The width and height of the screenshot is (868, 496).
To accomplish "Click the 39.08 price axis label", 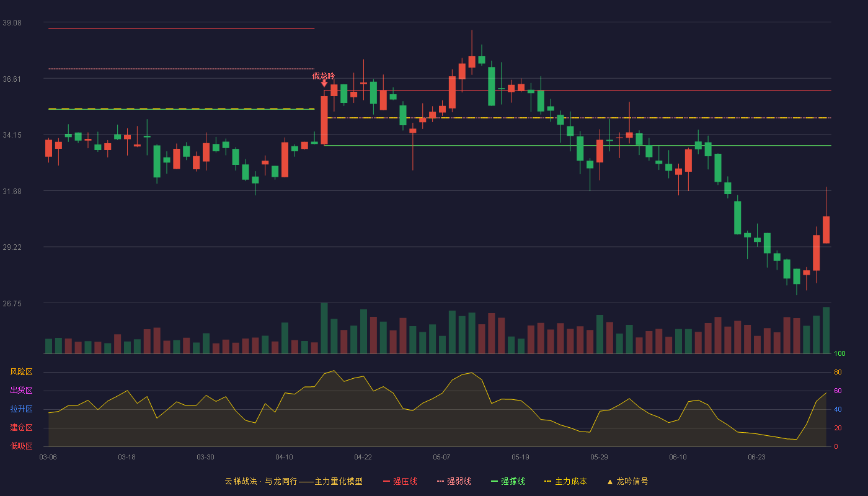I will click(x=12, y=22).
